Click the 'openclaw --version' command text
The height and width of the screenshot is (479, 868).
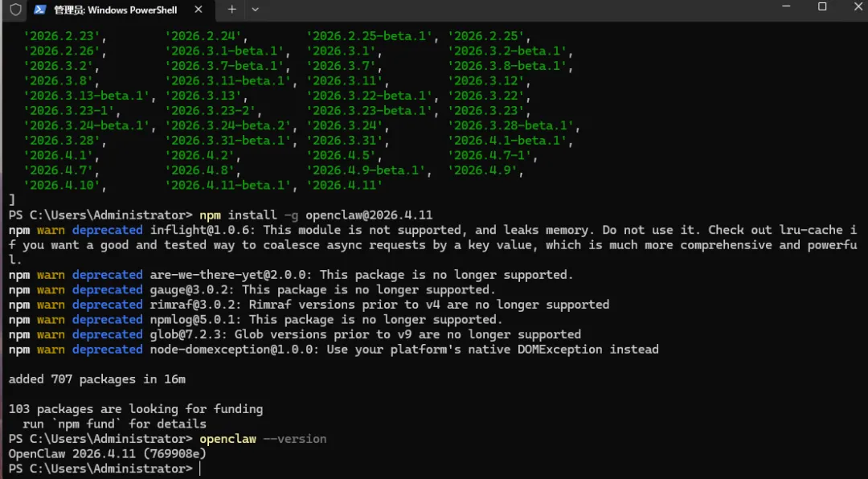pyautogui.click(x=263, y=439)
